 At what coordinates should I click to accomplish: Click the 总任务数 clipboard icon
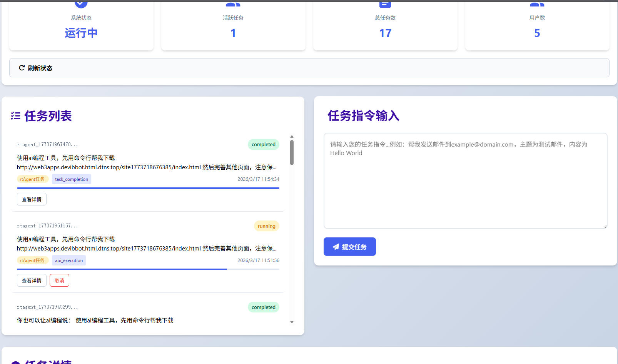tap(385, 3)
